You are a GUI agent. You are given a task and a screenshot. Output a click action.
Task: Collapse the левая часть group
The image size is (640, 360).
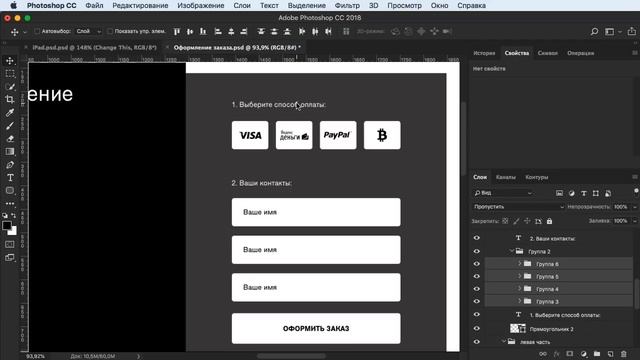click(504, 342)
